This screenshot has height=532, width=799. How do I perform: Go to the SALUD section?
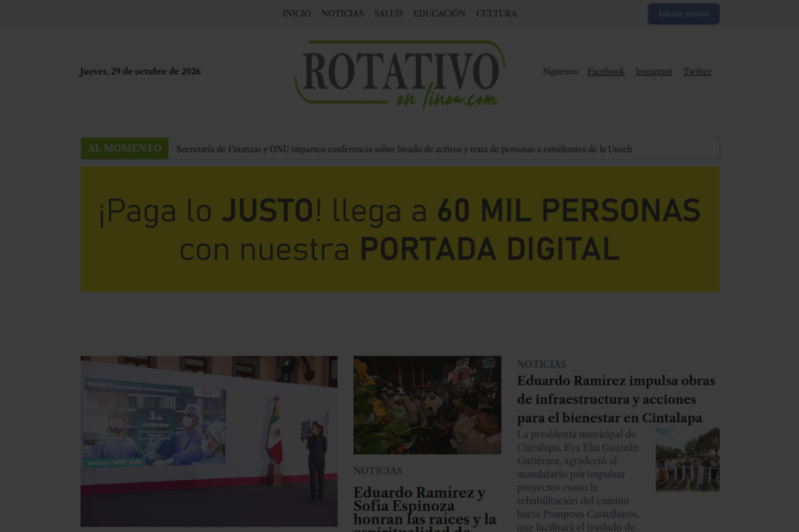click(x=388, y=14)
